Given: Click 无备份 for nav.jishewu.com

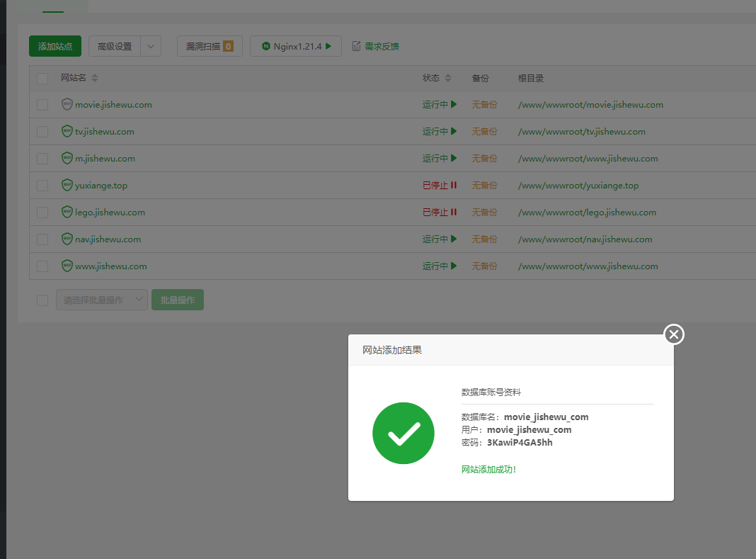Looking at the screenshot, I should pos(484,239).
